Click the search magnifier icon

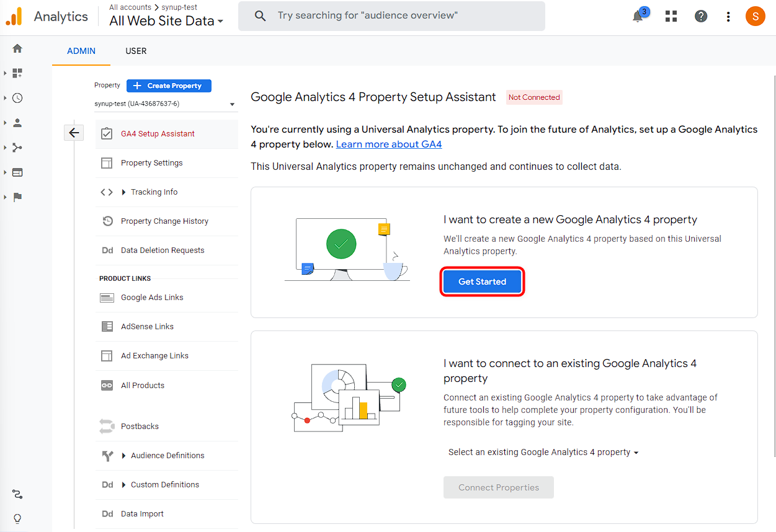[x=261, y=16]
